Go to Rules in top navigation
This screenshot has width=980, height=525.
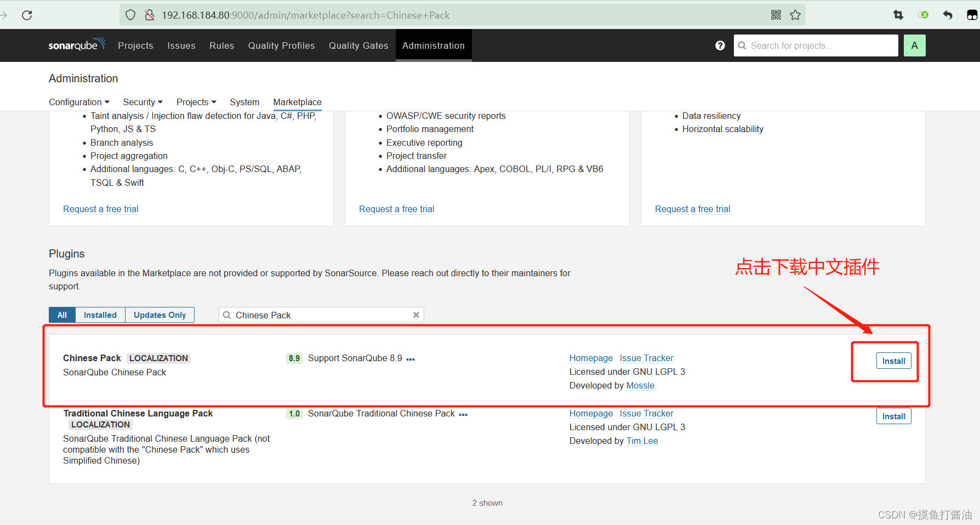(221, 45)
